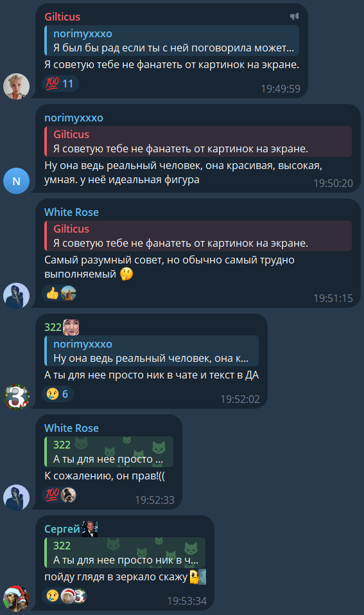364x615 pixels.
Task: Jump to quoted norimyxxxo reply in Gilticus message
Action: pyautogui.click(x=171, y=40)
